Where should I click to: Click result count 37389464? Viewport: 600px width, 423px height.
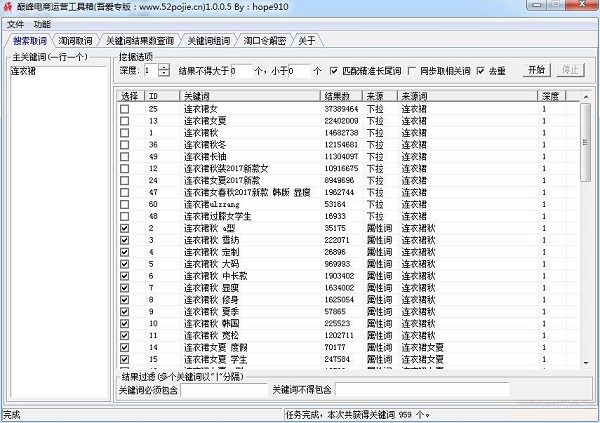click(341, 109)
